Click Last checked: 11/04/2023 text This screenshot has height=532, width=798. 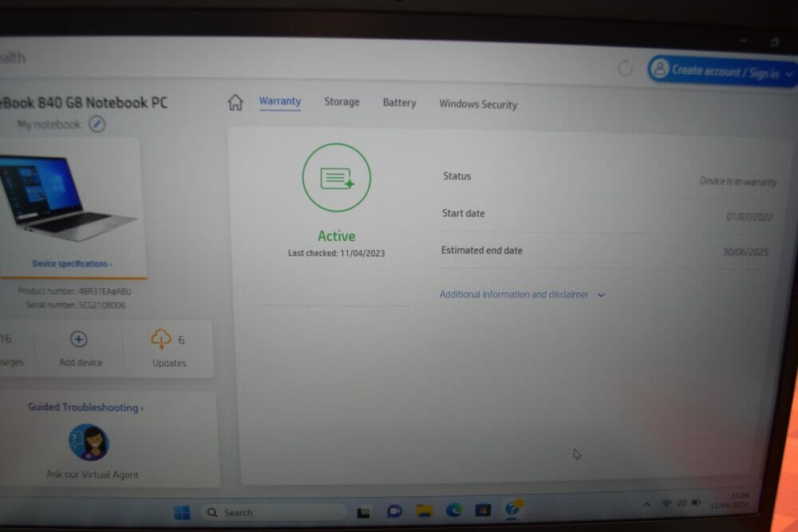337,254
